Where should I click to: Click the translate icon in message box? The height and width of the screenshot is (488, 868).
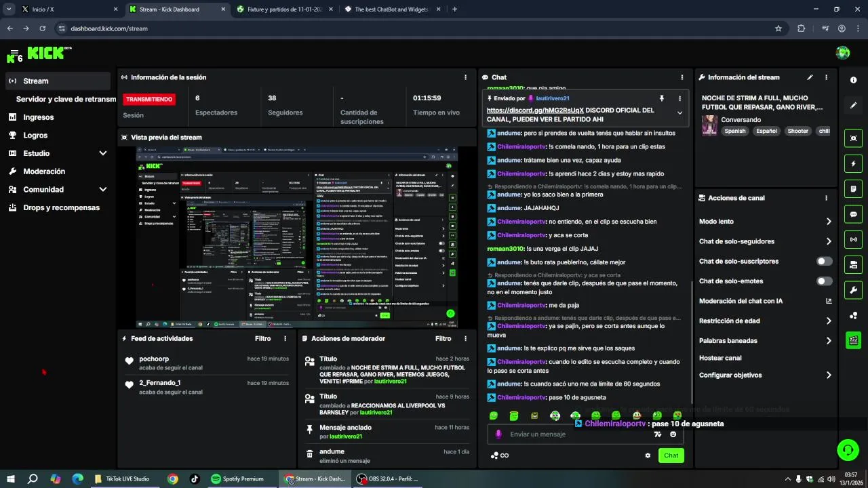pyautogui.click(x=656, y=434)
